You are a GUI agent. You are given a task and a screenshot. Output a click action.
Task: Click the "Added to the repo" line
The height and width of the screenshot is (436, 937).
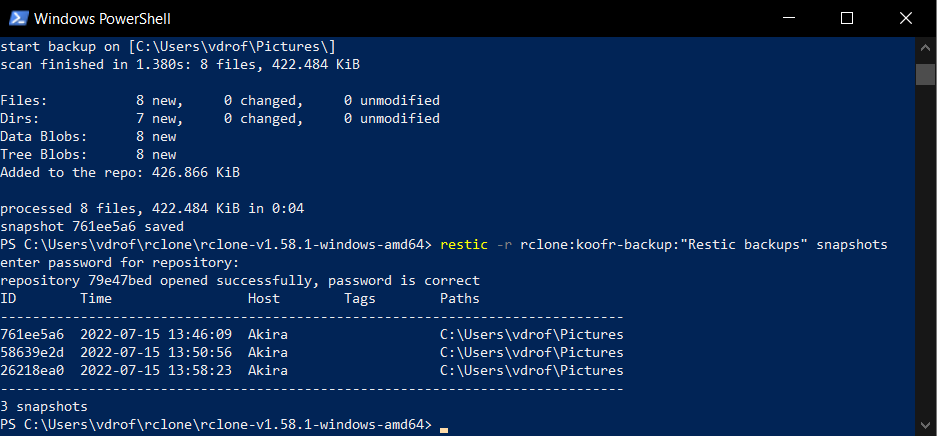tap(120, 173)
